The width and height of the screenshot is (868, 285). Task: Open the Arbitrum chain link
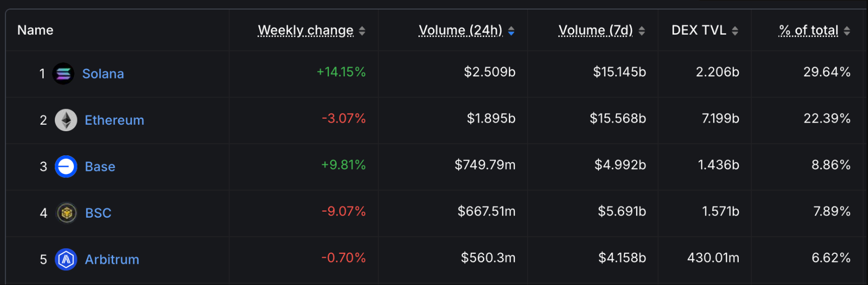[112, 259]
